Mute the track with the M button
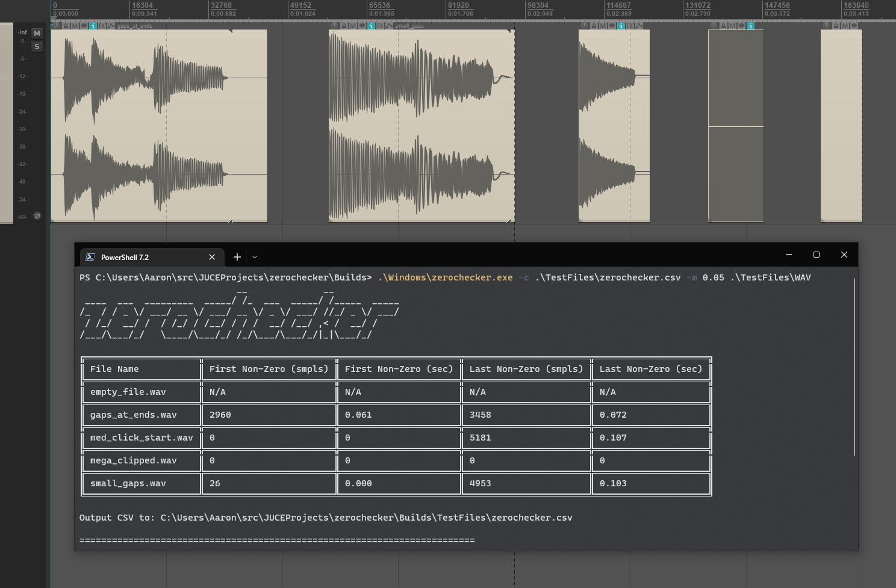Image resolution: width=896 pixels, height=588 pixels. pos(37,34)
